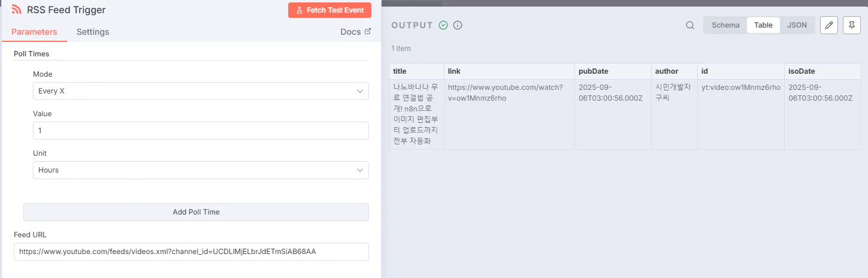Click the author column header
The width and height of the screenshot is (868, 278).
675,71
